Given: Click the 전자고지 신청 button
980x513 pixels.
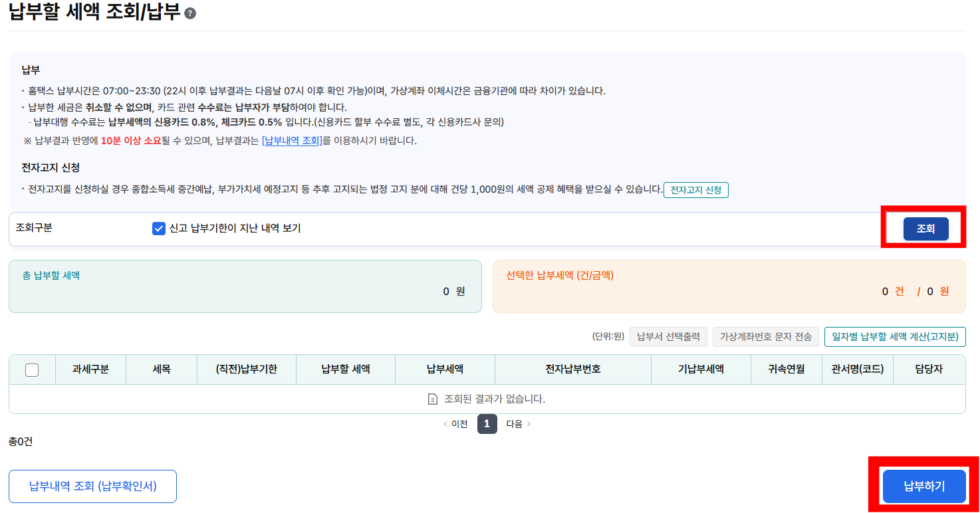Looking at the screenshot, I should click(695, 190).
